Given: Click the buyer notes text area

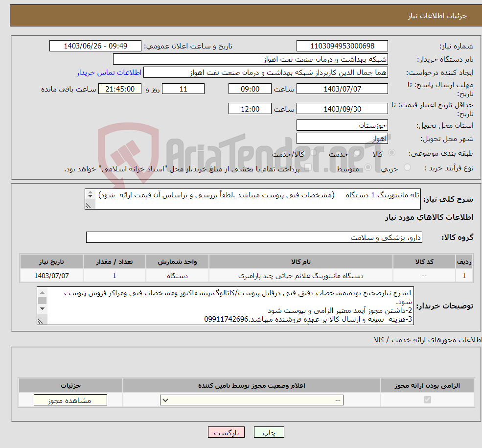Looking at the screenshot, I should (x=225, y=306).
